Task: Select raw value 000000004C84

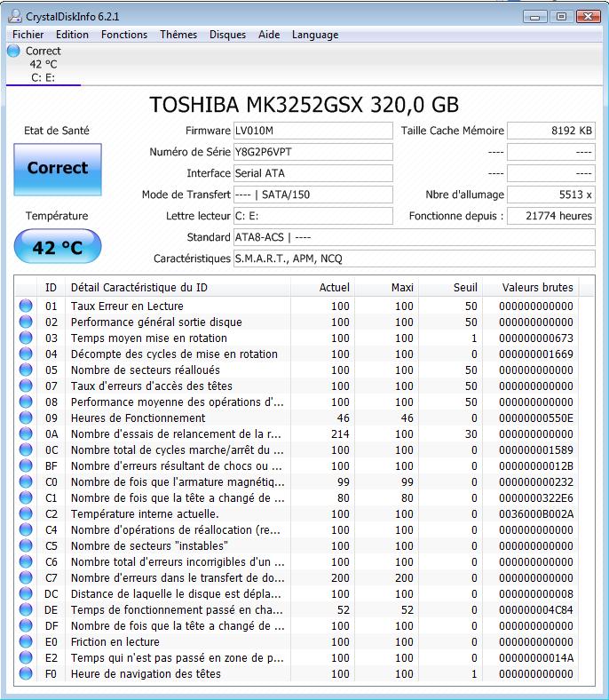Action: click(x=536, y=610)
